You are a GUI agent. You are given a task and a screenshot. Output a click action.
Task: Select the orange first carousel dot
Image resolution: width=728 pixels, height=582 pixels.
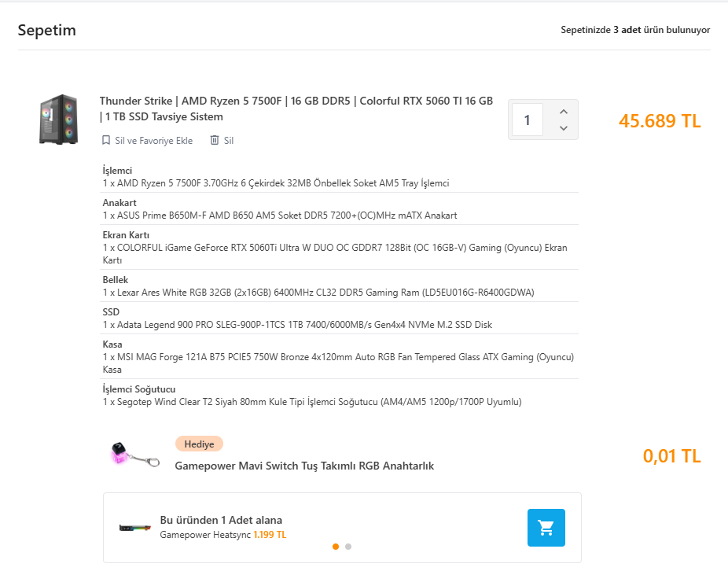coord(336,547)
